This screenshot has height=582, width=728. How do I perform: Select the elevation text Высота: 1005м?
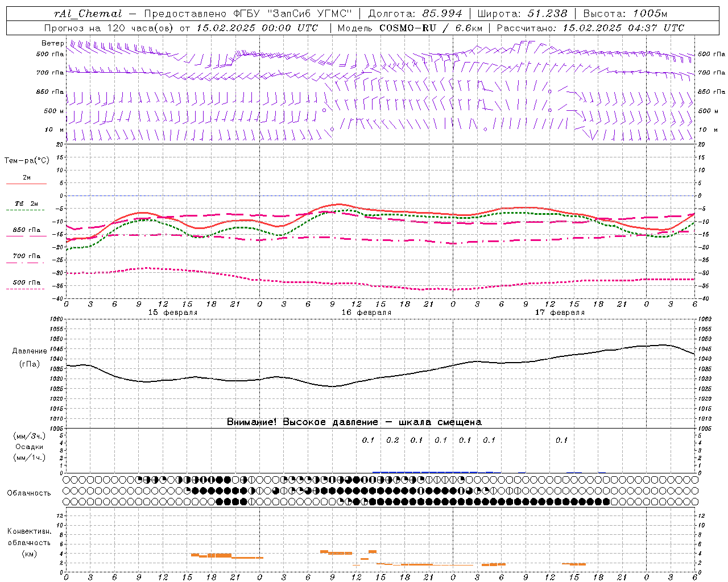point(625,14)
